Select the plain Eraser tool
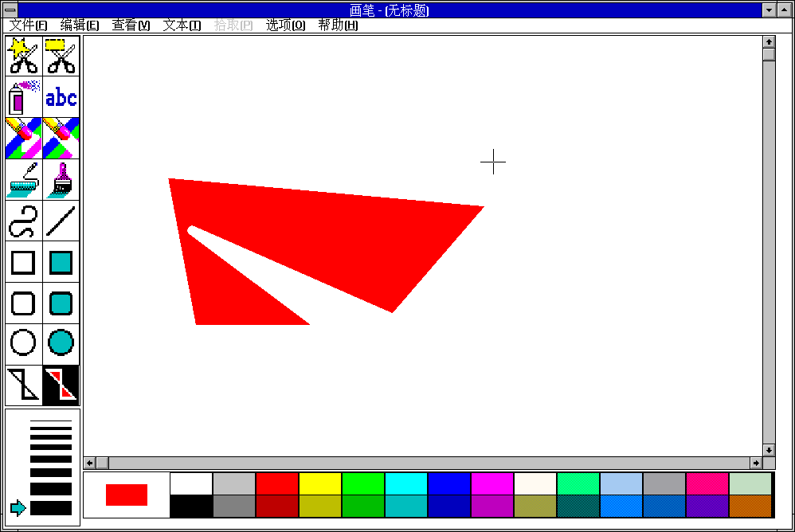 61,138
